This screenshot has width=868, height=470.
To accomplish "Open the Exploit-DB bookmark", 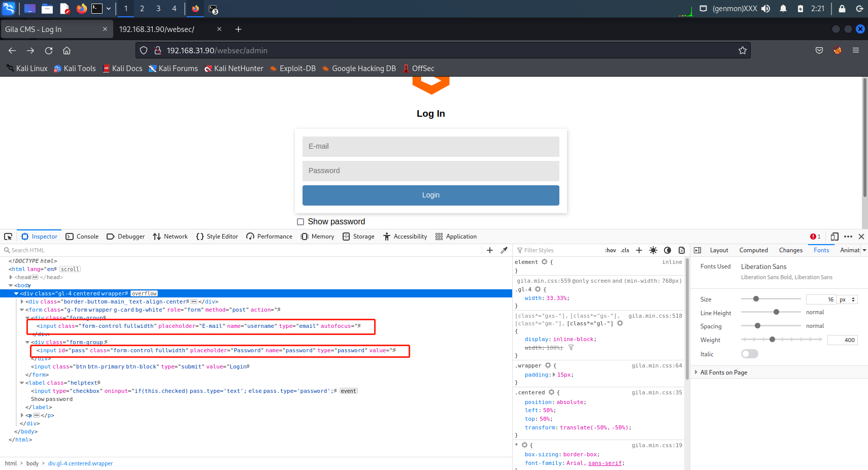I will coord(293,69).
